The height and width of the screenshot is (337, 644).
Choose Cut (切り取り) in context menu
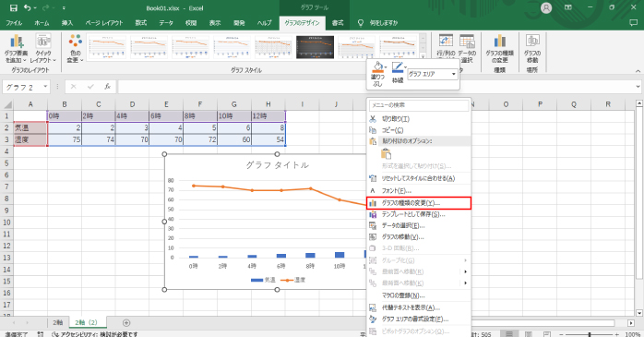419,119
